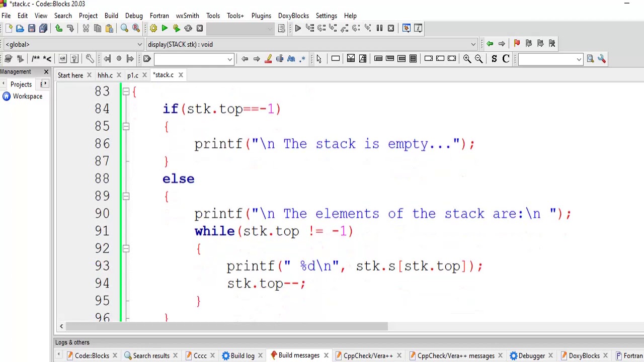Screen dimensions: 644x362
Task: Open the Debug menu
Action: click(x=134, y=16)
